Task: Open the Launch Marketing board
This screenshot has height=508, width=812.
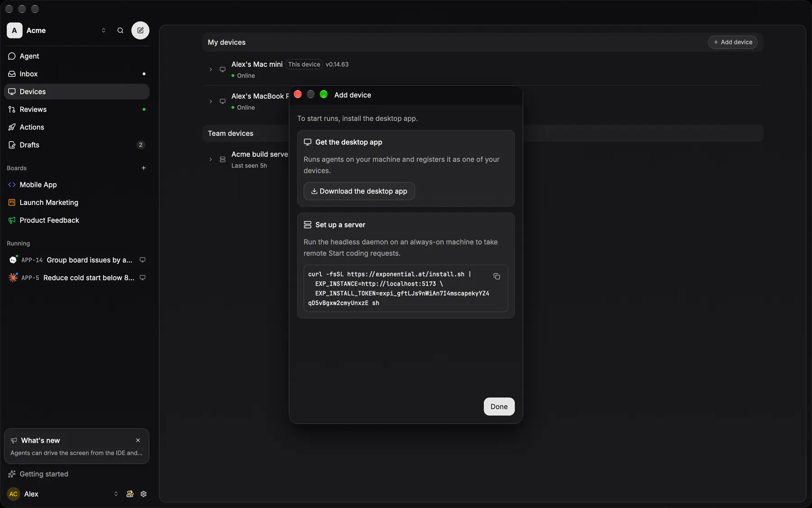Action: point(77,203)
